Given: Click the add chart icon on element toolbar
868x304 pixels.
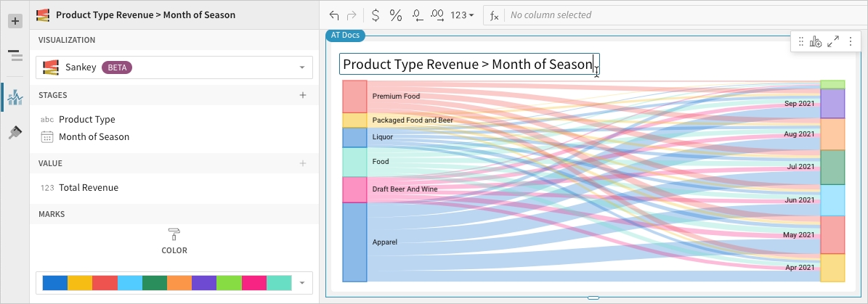Looking at the screenshot, I should click(x=816, y=42).
